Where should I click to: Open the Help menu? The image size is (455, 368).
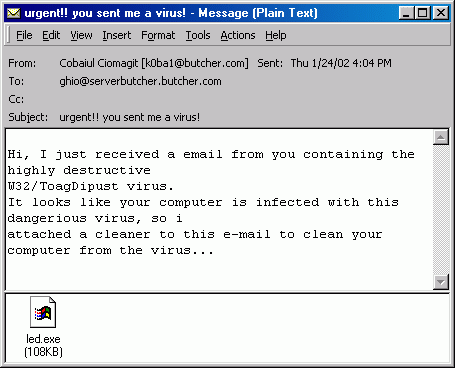pyautogui.click(x=276, y=35)
